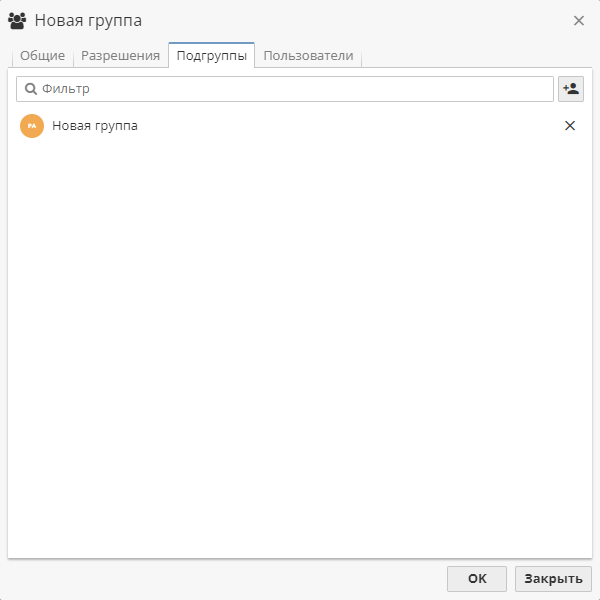
Task: Switch to the Общие tab
Action: coord(42,56)
